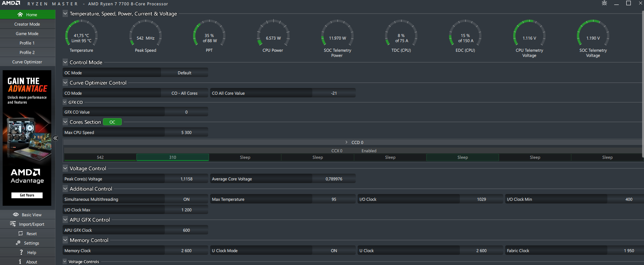Toggle the green OC button in Cores Section
This screenshot has height=265, width=644.
pyautogui.click(x=112, y=122)
